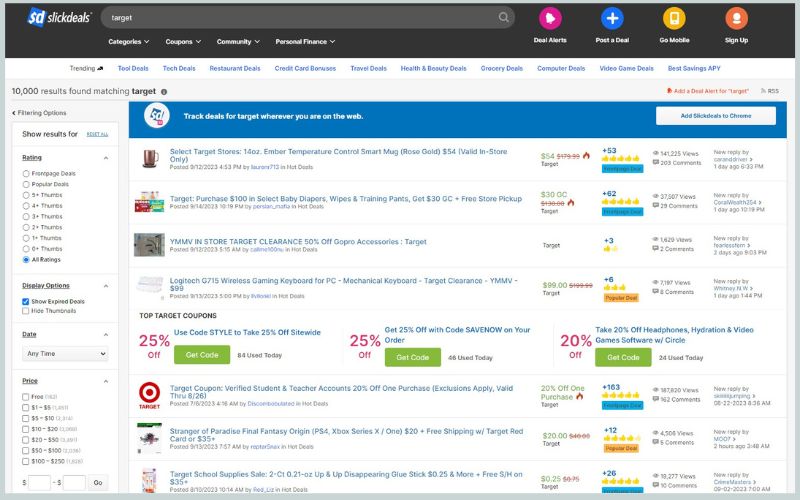800x500 pixels.
Task: Open the Any Time date dropdown
Action: coord(65,354)
